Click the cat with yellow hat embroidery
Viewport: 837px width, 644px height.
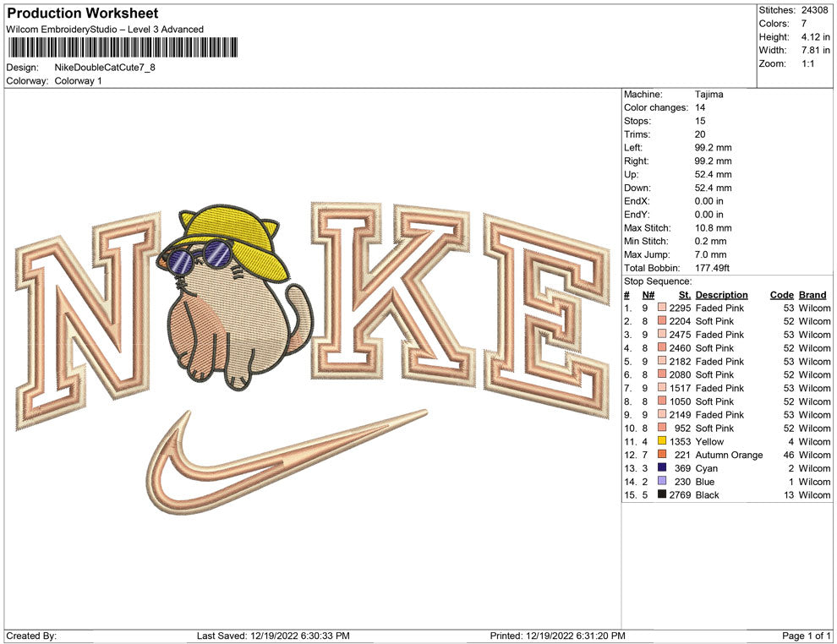235,296
